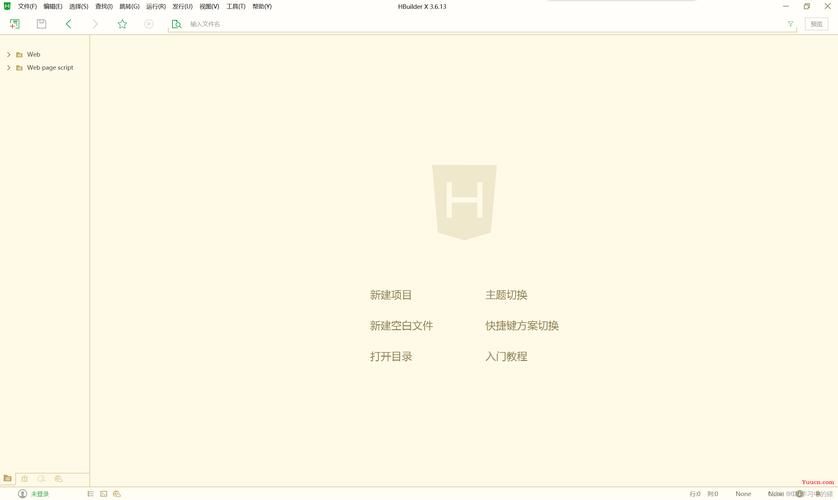Open the 选择(S) menu
This screenshot has height=500, width=838.
point(79,6)
